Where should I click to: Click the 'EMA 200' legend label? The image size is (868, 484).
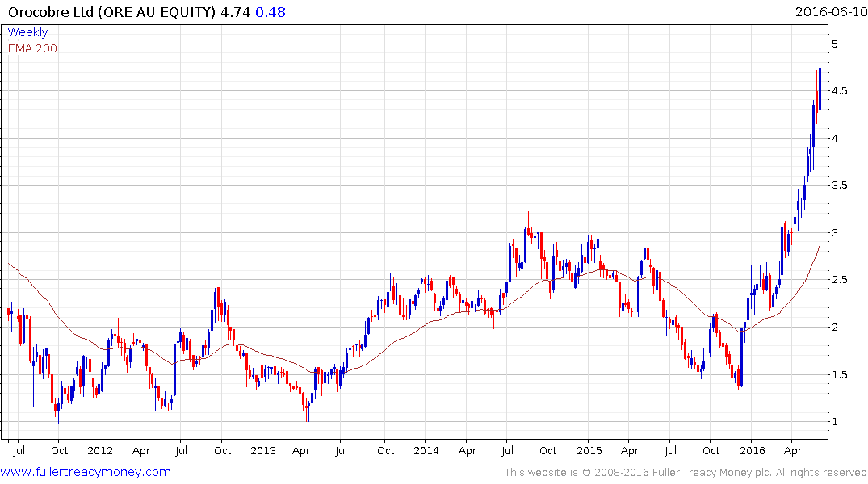pyautogui.click(x=32, y=48)
